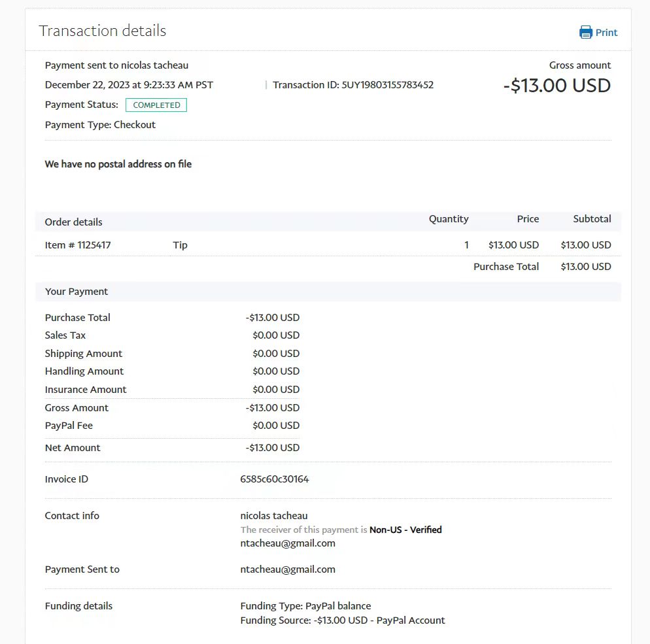Click the Transaction ID 5UY19803155783452
Viewport: 650px width, 644px height.
pos(353,85)
